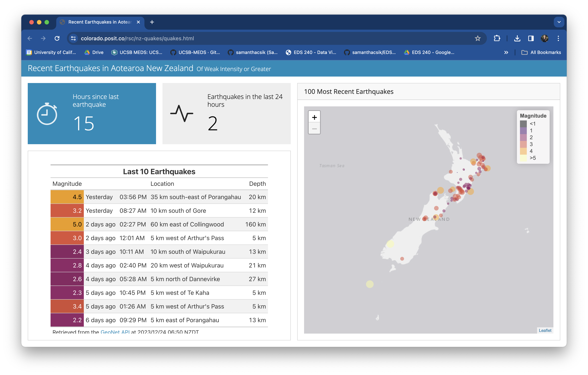
Task: Open the Chrome three-dot menu
Action: point(558,38)
